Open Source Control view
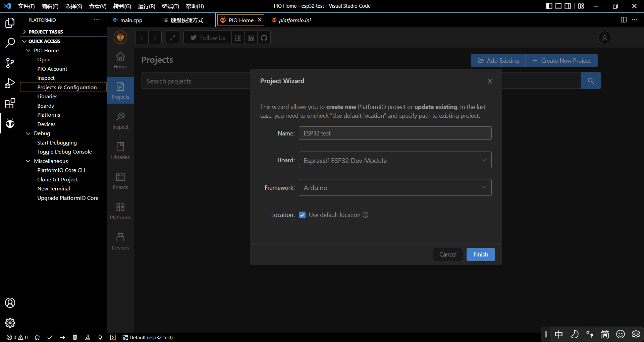The image size is (644, 342). click(x=10, y=63)
